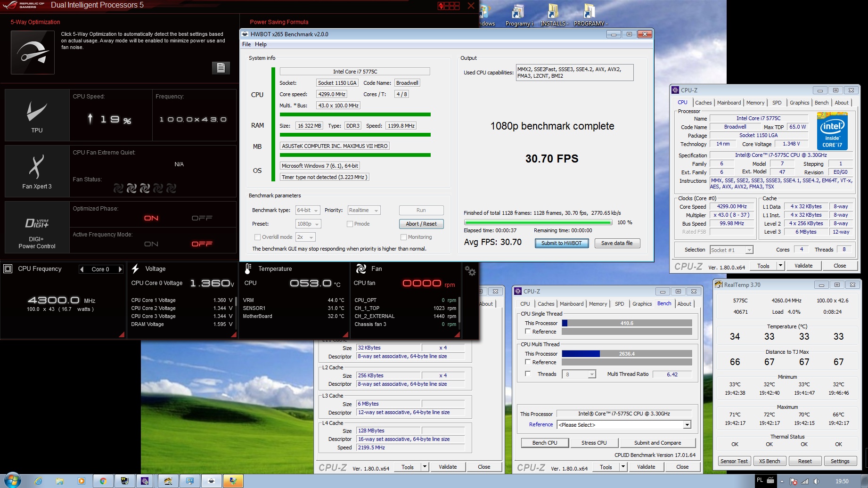Open Socket #1 selection dropdown
The image size is (868, 488).
tap(732, 250)
